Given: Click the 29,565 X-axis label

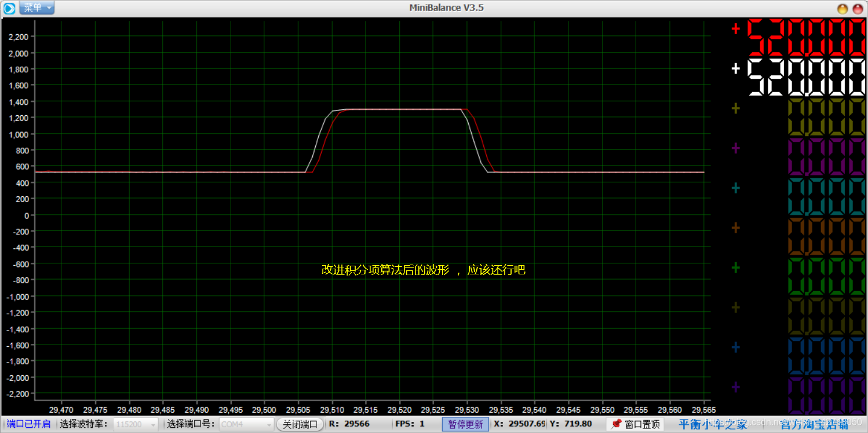Looking at the screenshot, I should click(703, 410).
